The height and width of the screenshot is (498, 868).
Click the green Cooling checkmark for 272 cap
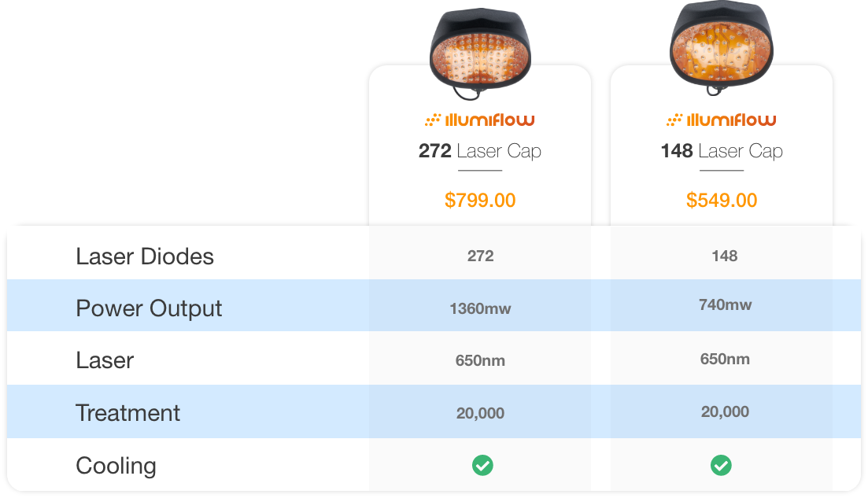coord(482,466)
